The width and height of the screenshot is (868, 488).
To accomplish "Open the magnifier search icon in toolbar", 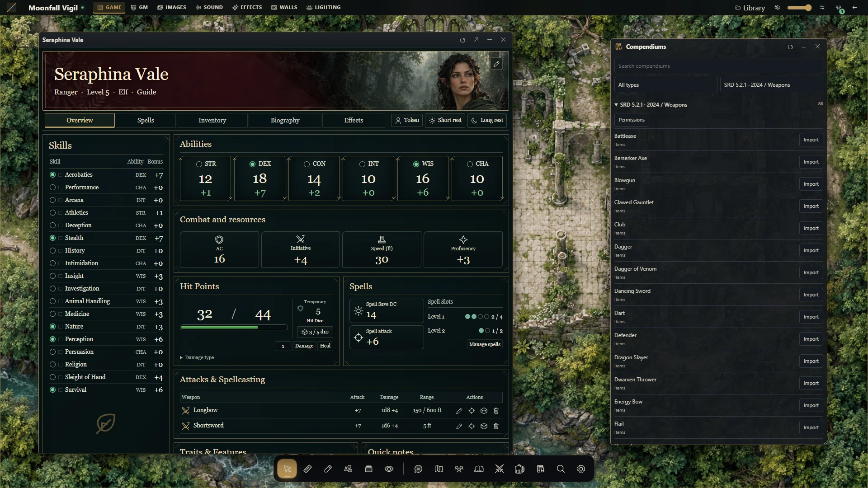I will click(561, 469).
